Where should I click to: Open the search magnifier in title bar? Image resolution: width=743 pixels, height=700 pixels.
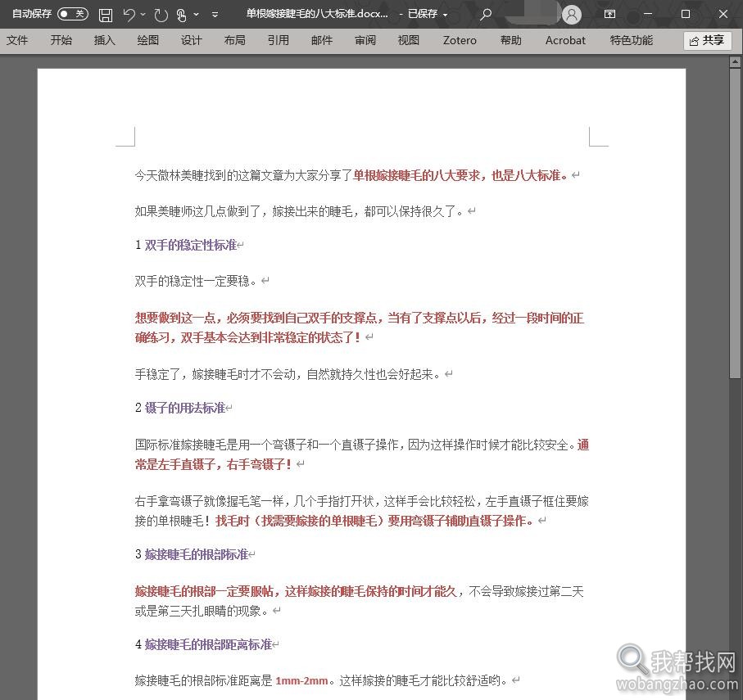485,15
